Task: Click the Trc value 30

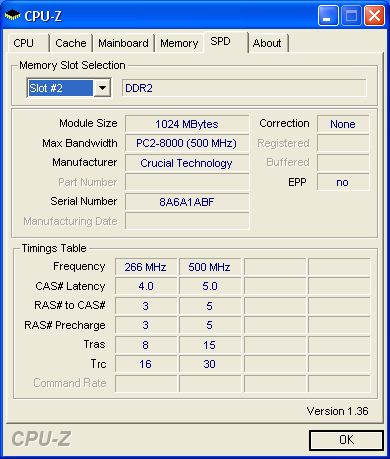Action: point(210,364)
